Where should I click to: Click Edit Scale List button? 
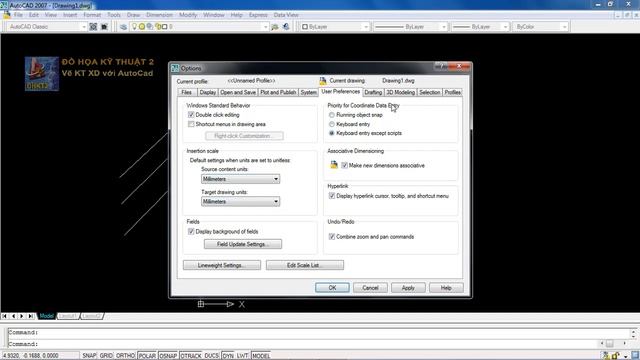pyautogui.click(x=305, y=265)
